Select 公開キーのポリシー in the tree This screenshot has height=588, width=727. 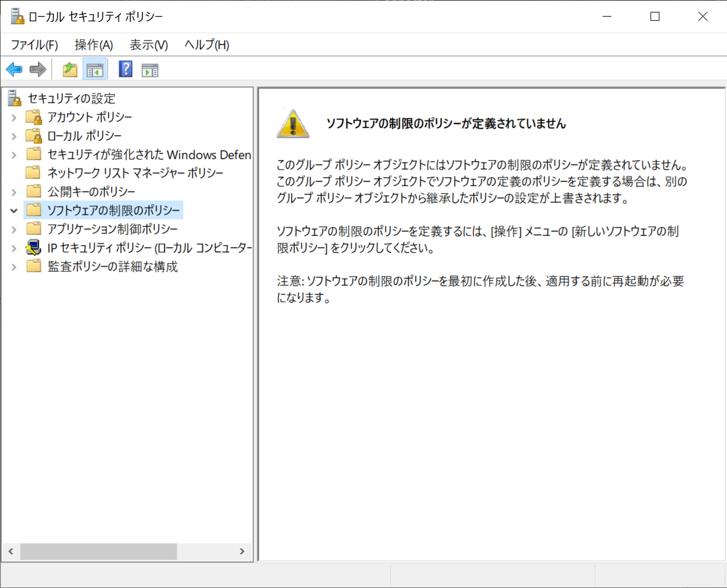pos(91,192)
